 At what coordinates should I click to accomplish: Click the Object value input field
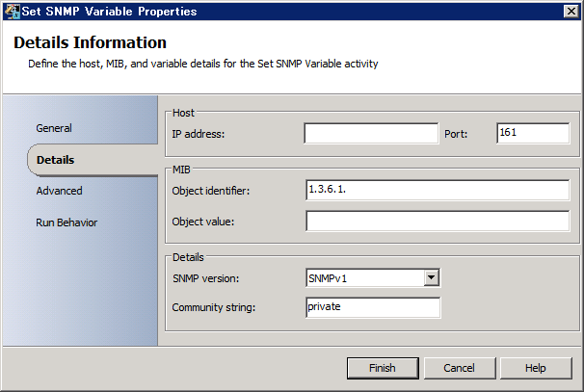point(438,221)
